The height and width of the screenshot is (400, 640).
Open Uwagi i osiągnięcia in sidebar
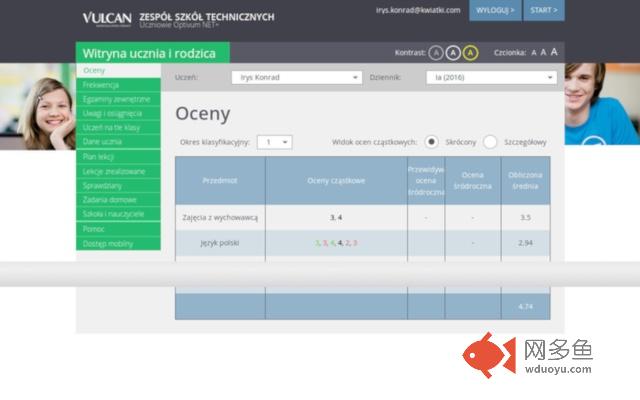coord(118,113)
